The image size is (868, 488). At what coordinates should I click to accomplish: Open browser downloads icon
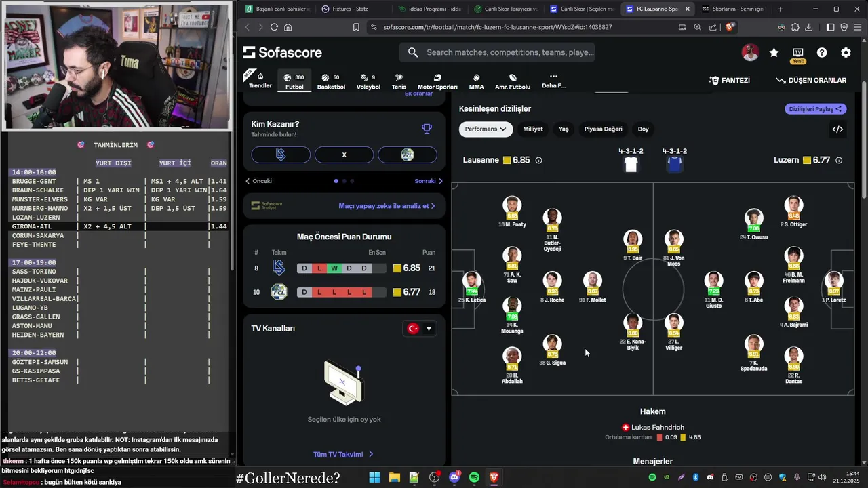[808, 27]
